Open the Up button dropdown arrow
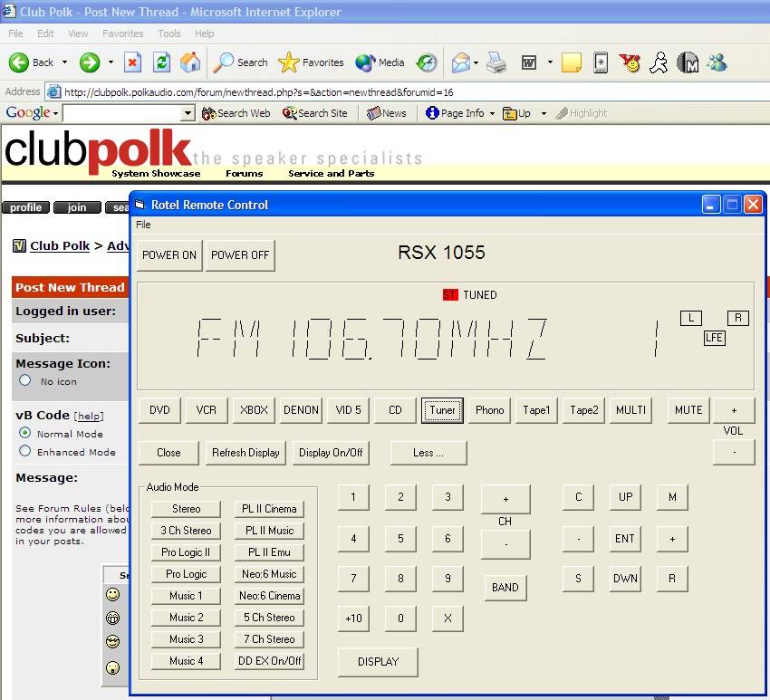The image size is (770, 700). click(x=544, y=113)
